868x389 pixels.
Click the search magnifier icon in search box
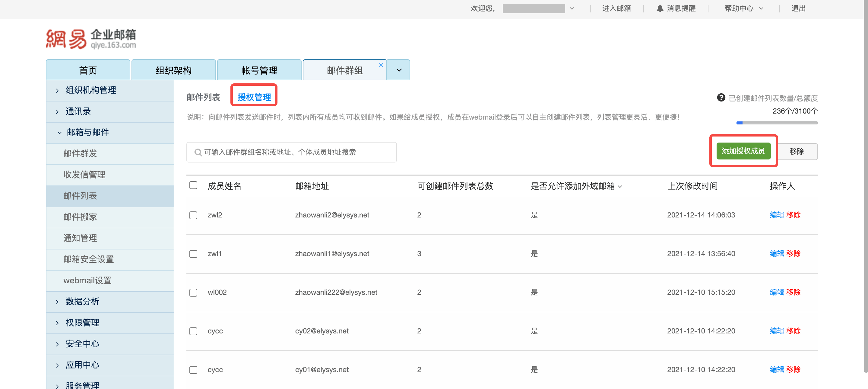pyautogui.click(x=198, y=152)
